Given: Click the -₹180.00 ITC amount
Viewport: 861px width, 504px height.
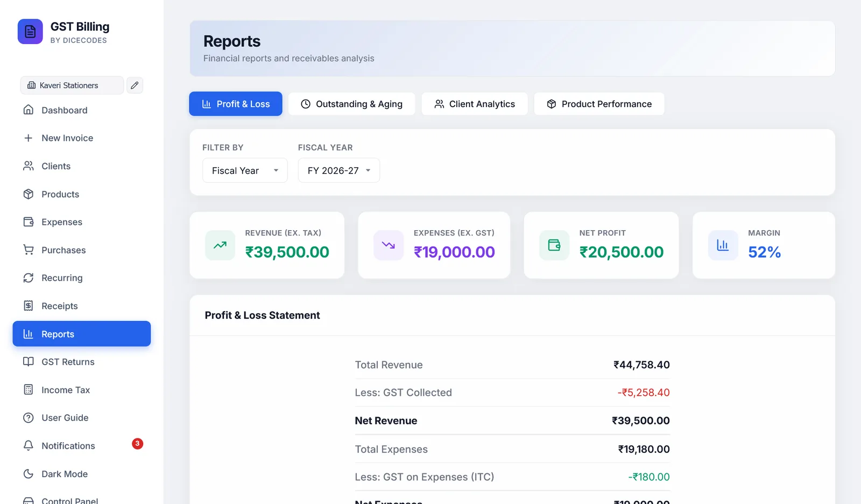Looking at the screenshot, I should [649, 477].
